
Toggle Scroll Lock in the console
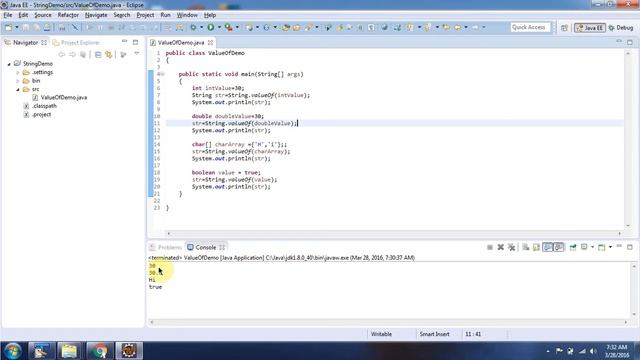pos(536,247)
